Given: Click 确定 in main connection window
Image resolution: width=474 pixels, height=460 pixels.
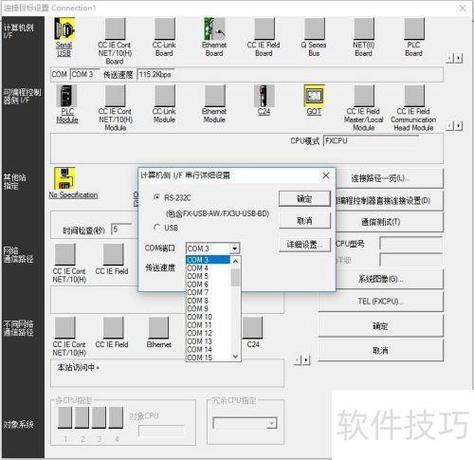Looking at the screenshot, I should coord(381,326).
